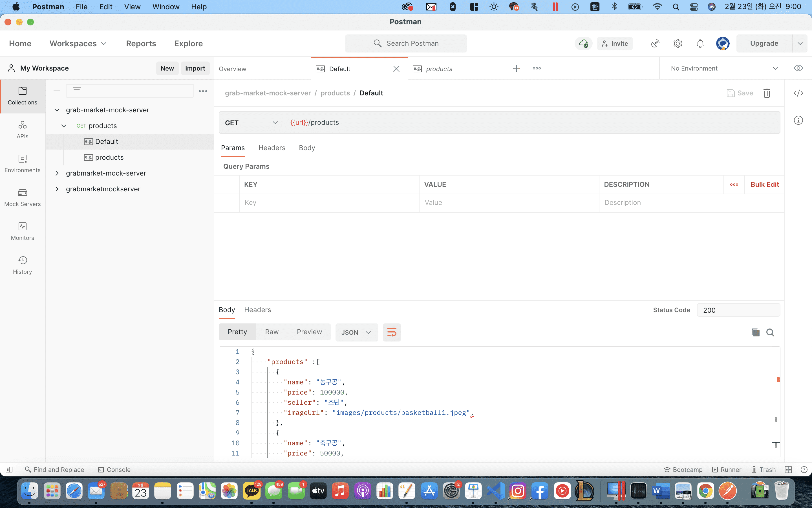Switch response view to Raw
This screenshot has height=508, width=812.
click(272, 332)
